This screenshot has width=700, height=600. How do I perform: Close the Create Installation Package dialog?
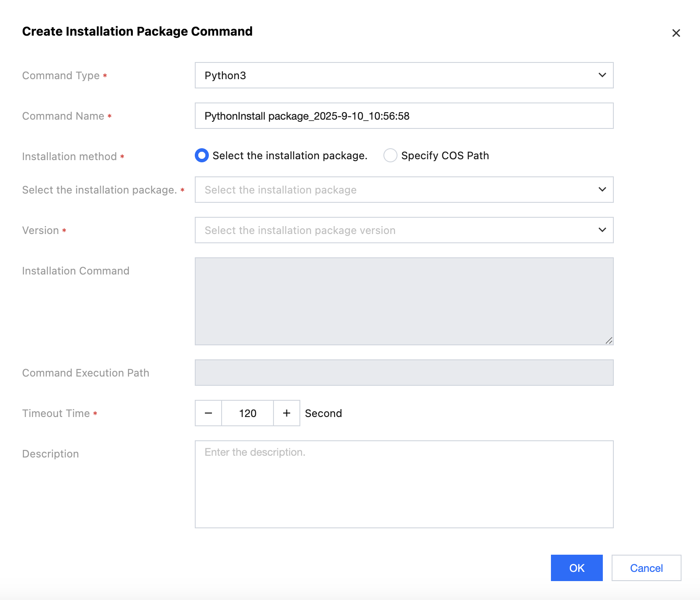(x=676, y=33)
